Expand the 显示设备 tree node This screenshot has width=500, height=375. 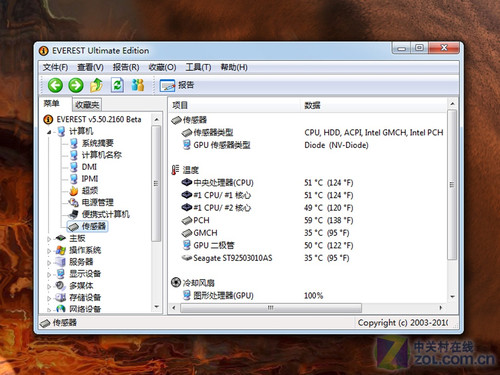coord(49,275)
